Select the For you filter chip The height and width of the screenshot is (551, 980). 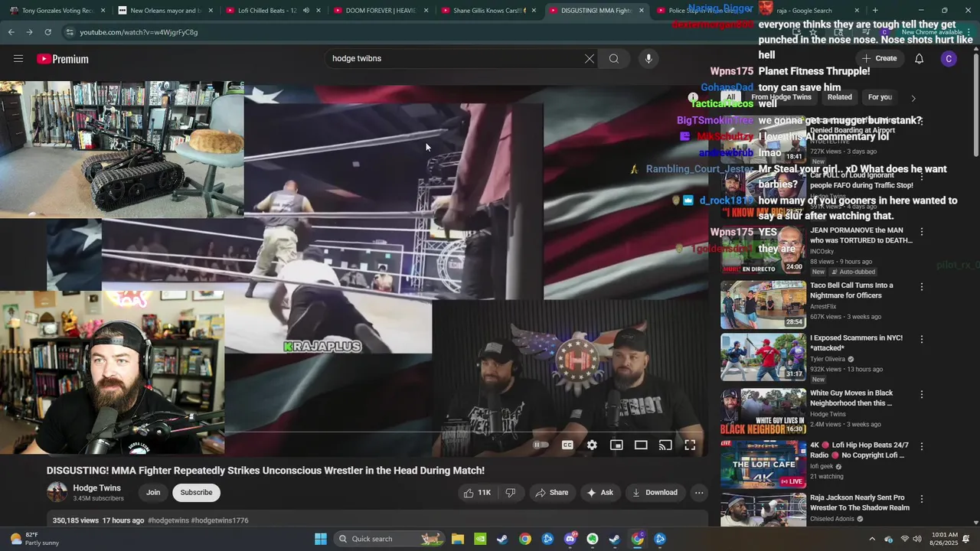[880, 97]
